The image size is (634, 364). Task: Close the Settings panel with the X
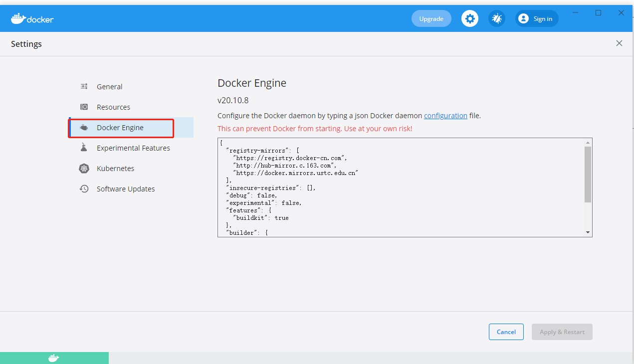tap(619, 43)
